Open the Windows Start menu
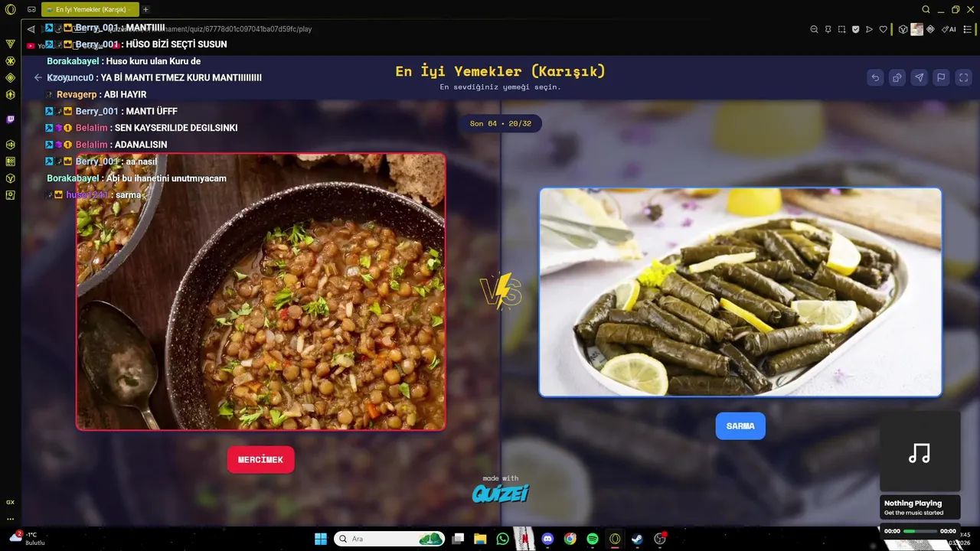Image resolution: width=980 pixels, height=551 pixels. (x=320, y=539)
